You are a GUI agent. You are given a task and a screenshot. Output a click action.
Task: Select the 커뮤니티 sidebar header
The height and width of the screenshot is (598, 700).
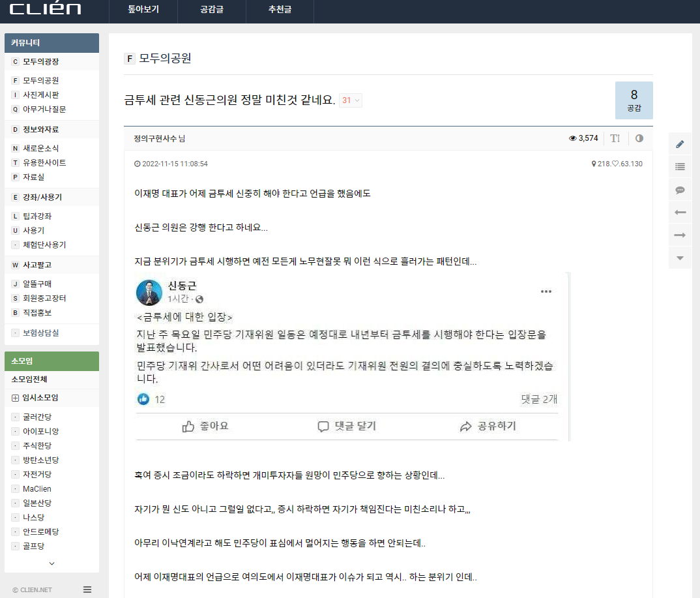click(51, 43)
